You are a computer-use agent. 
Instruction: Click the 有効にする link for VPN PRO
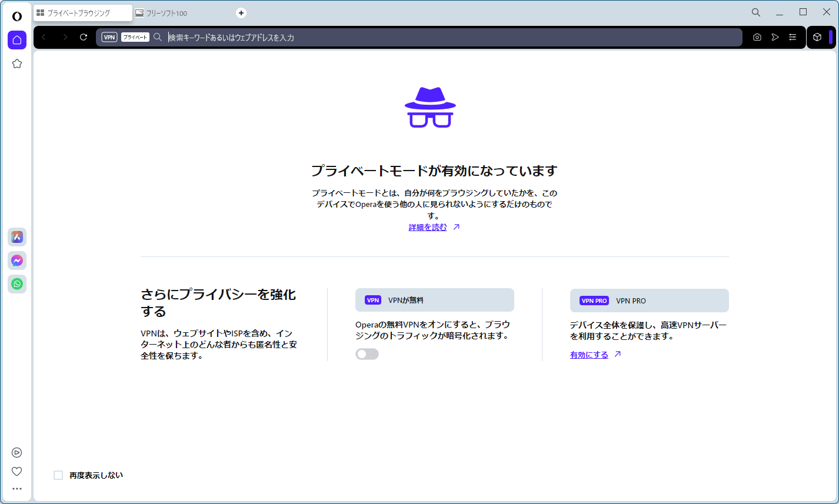point(589,355)
